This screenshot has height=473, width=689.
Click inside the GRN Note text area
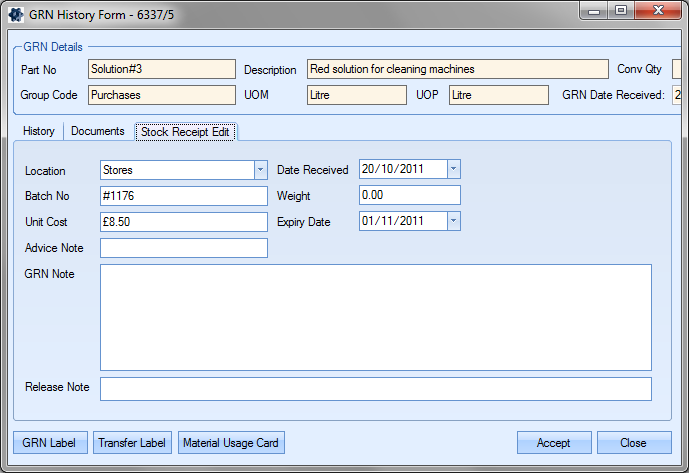tap(376, 317)
